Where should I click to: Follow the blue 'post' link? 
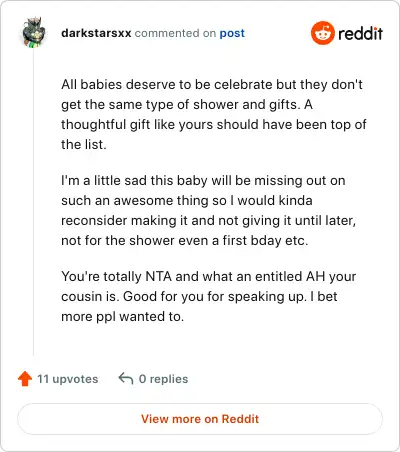[x=232, y=33]
